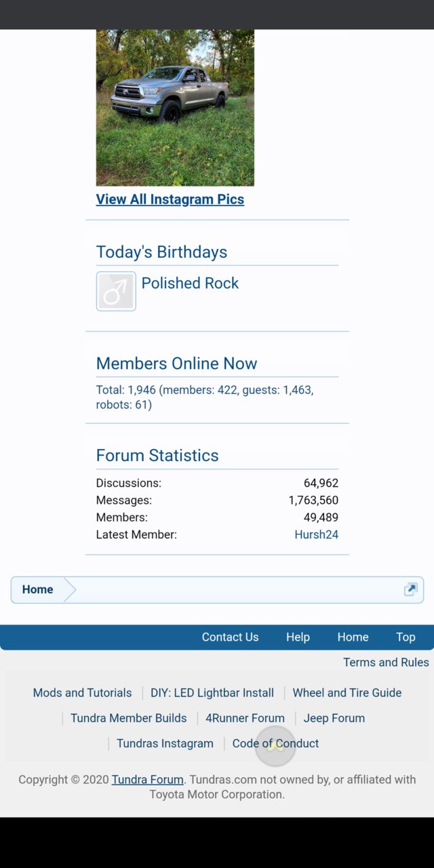Click the Today's Birthdays heading
This screenshot has width=434, height=868.
point(161,252)
